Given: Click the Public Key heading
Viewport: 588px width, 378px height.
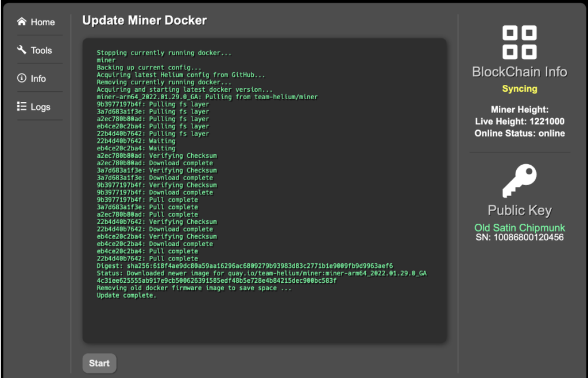Looking at the screenshot, I should click(x=519, y=211).
